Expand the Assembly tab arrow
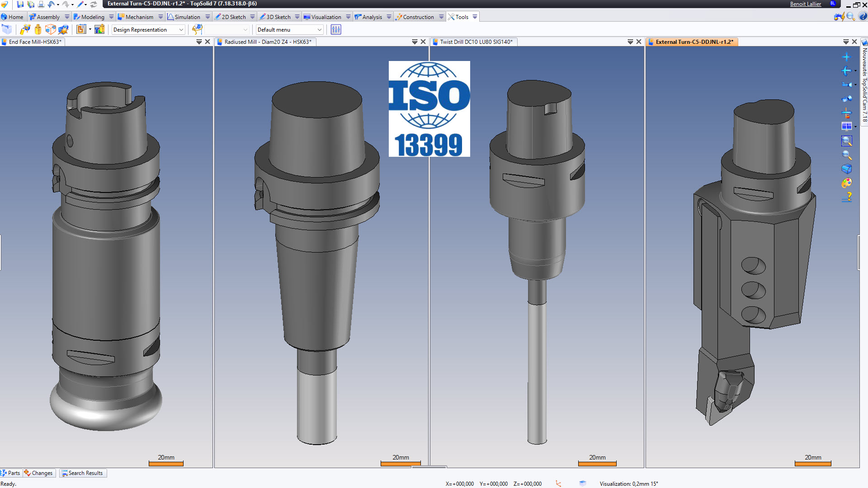This screenshot has height=488, width=868. coord(67,17)
